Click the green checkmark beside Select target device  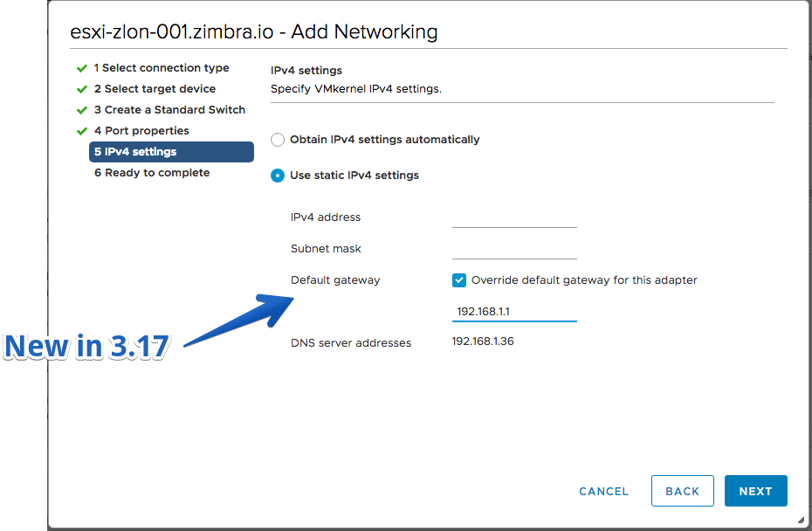point(82,89)
